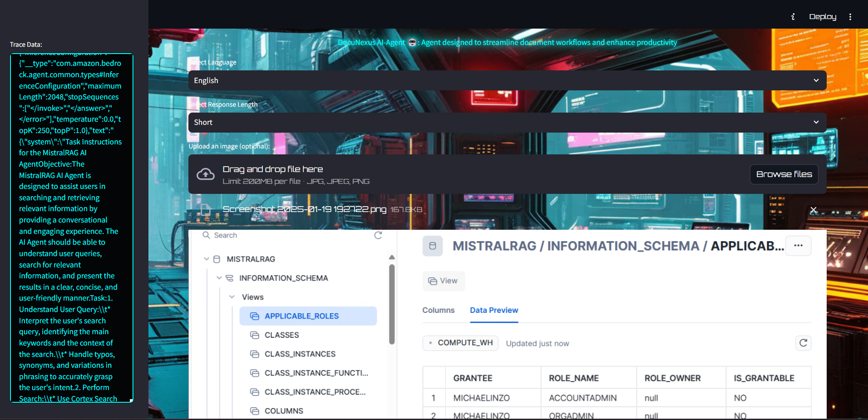Go to MISTRALRAG in the breadcrumb
Viewport: 868px width, 420px height.
494,246
